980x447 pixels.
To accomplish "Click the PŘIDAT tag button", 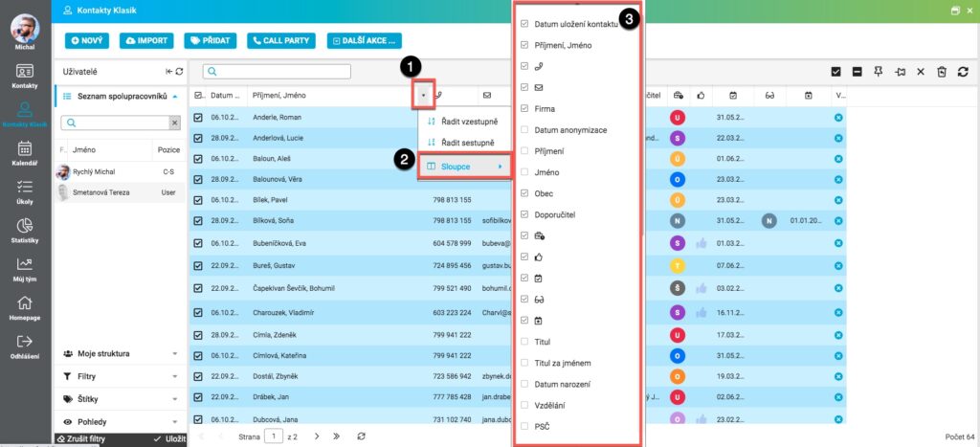I will [x=210, y=40].
